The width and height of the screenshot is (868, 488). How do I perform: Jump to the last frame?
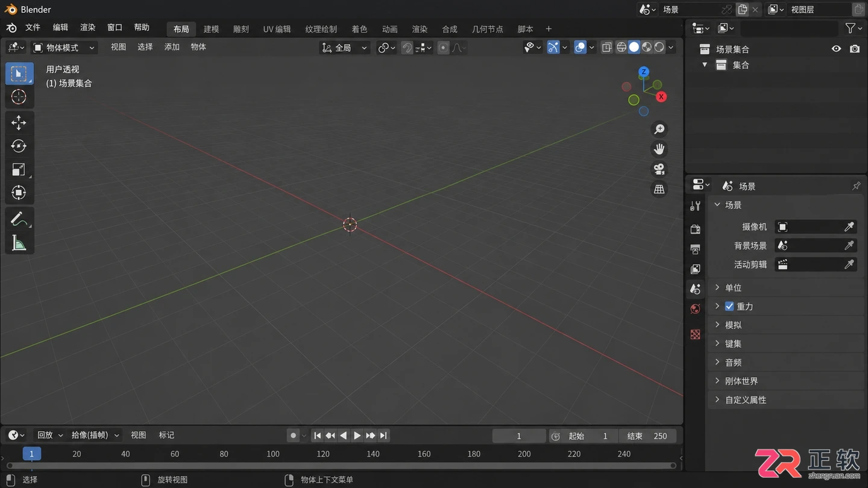(383, 435)
